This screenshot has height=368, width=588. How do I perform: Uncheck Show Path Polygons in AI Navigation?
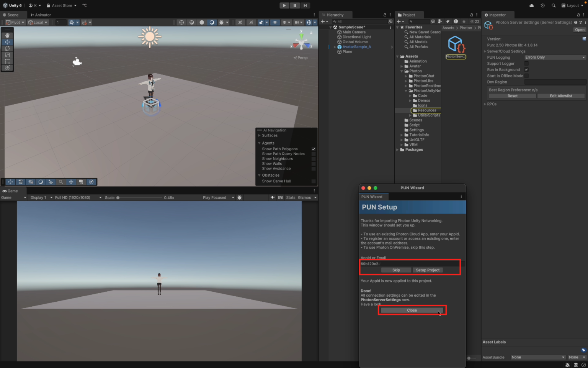[314, 149]
